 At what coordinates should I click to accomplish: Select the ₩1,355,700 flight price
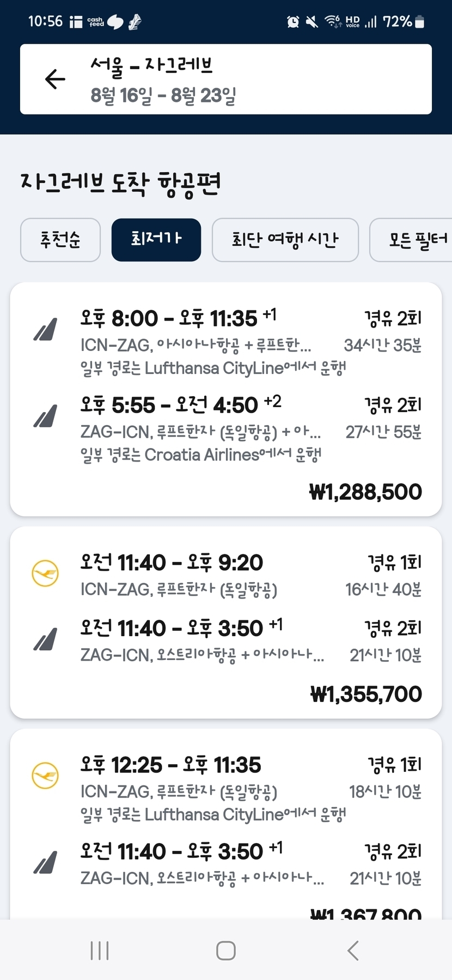click(366, 694)
